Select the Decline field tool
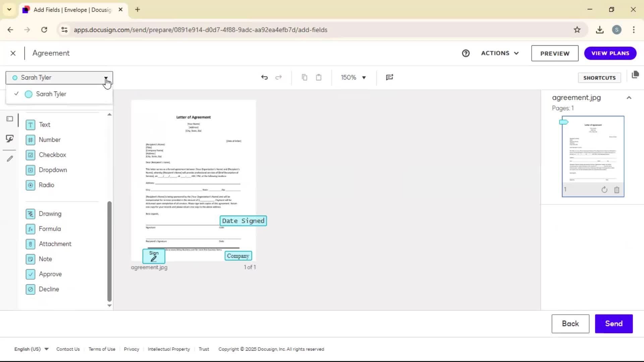The height and width of the screenshot is (362, 644). (x=42, y=289)
